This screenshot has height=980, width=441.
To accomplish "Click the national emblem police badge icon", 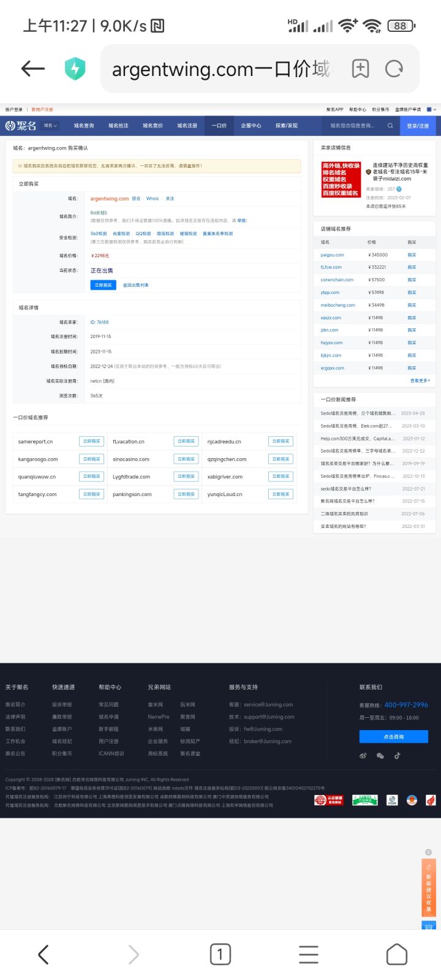I will [412, 800].
